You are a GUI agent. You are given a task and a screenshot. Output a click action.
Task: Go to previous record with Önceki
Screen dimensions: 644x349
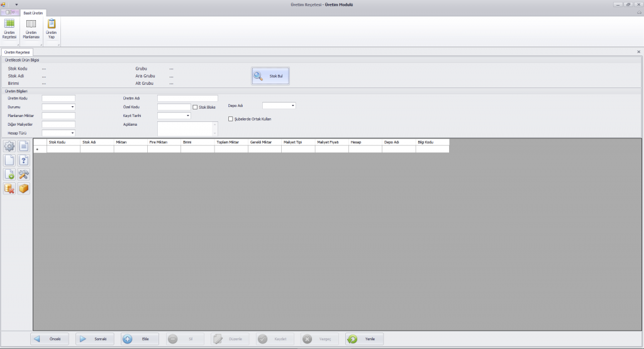point(50,339)
